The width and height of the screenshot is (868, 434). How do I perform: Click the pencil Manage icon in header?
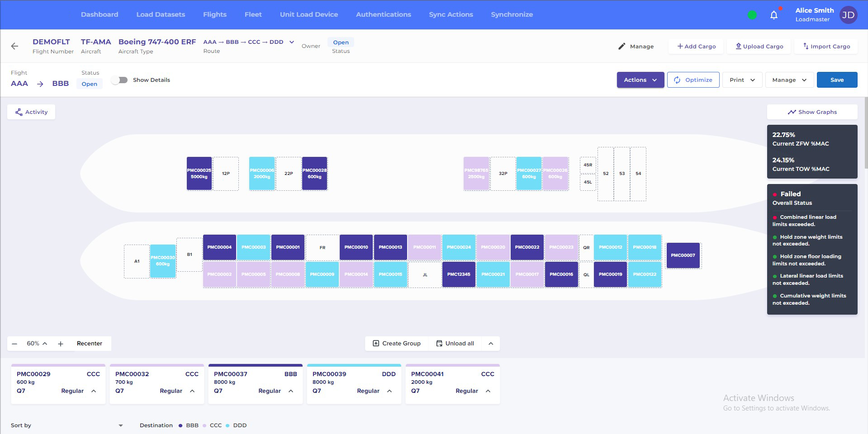(x=622, y=46)
